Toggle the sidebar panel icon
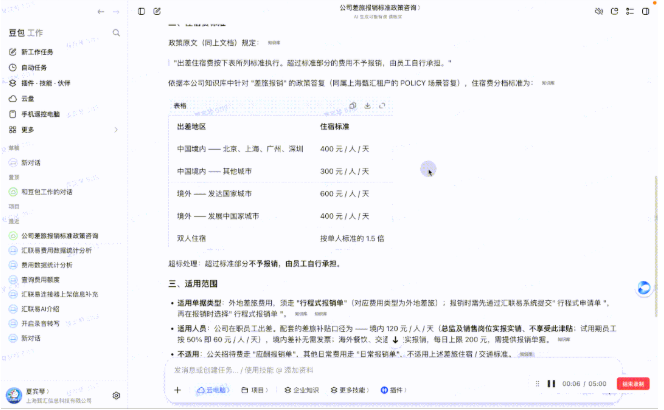The width and height of the screenshot is (664, 410). (x=141, y=11)
